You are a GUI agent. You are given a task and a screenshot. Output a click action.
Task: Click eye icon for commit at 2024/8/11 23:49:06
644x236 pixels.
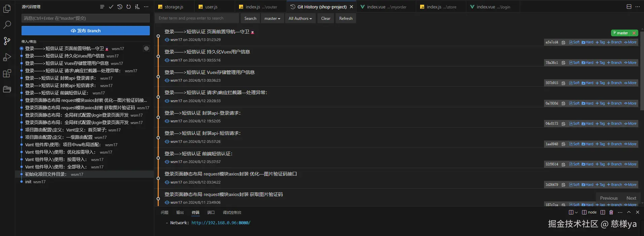tap(167, 202)
